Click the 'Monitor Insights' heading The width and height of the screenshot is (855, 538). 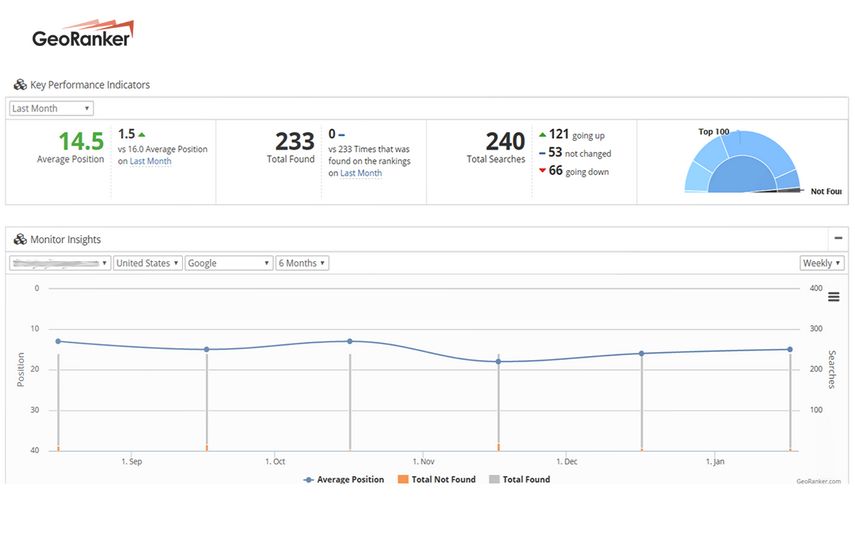(x=65, y=239)
